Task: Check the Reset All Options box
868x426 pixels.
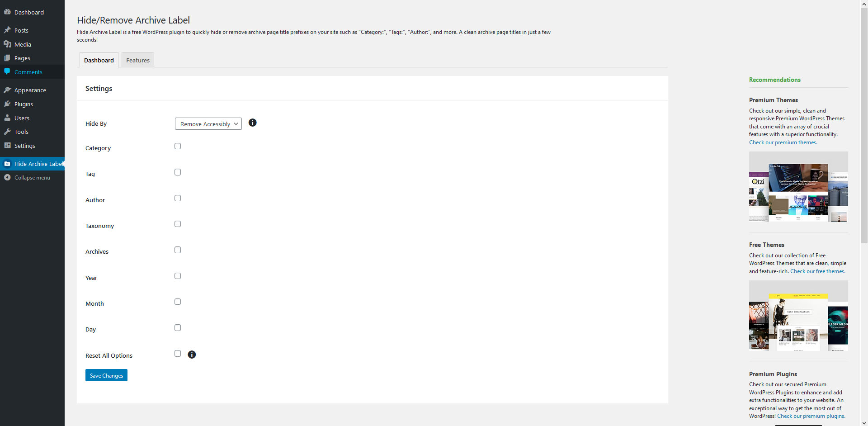Action: click(x=178, y=354)
